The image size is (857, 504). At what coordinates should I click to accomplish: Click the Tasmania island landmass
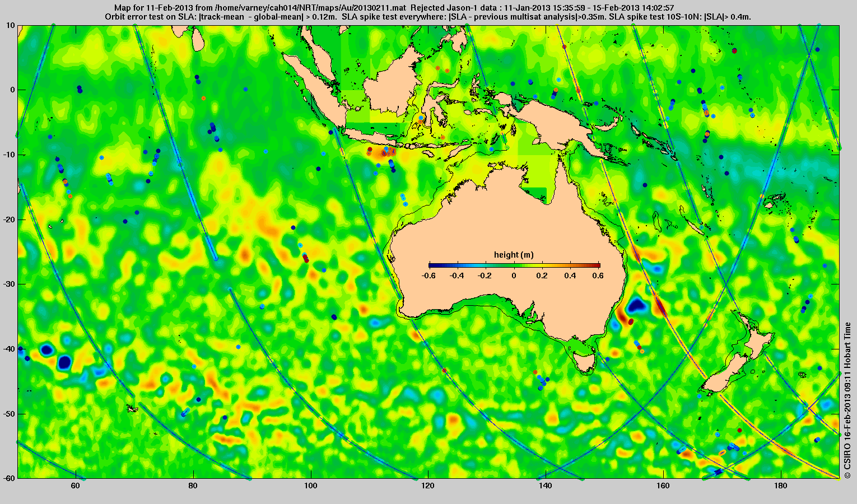pyautogui.click(x=585, y=362)
